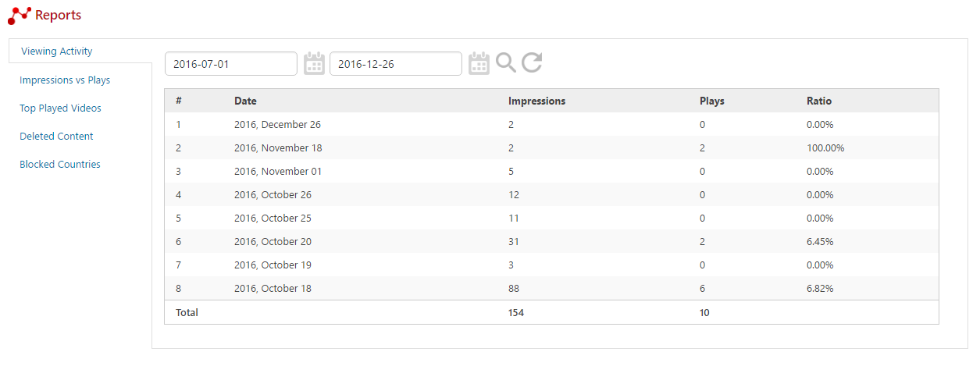The height and width of the screenshot is (366, 980).
Task: Open the Blocked Countries tab
Action: point(60,165)
